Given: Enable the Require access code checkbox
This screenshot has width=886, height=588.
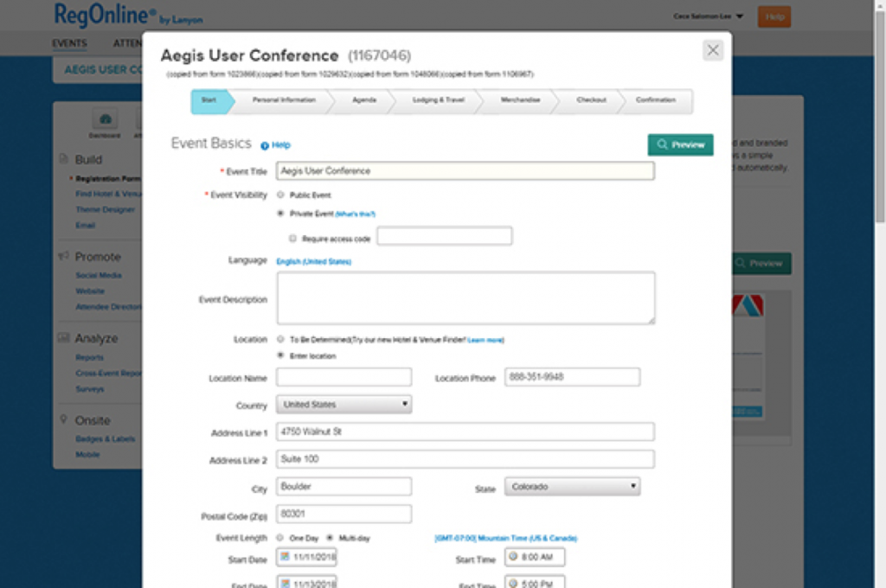Looking at the screenshot, I should pos(292,239).
